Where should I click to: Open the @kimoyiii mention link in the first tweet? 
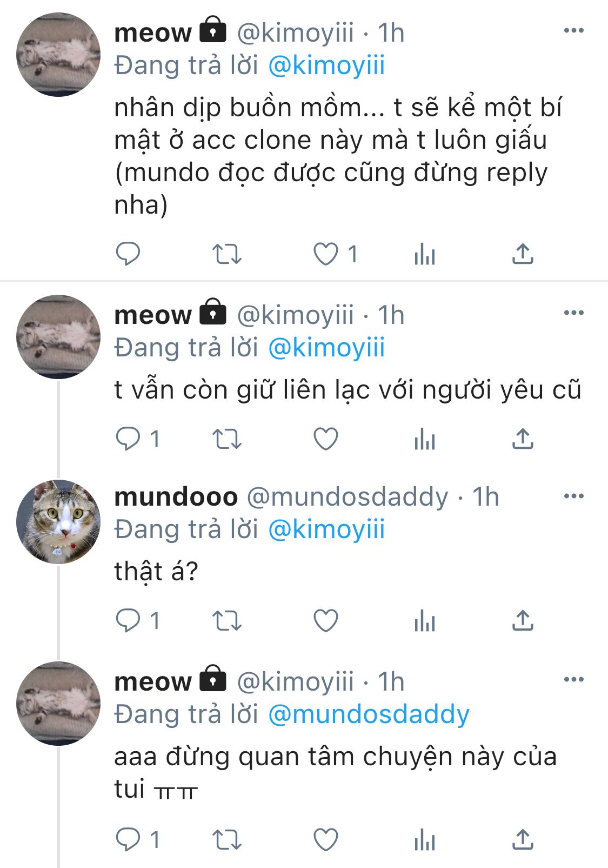tap(326, 65)
